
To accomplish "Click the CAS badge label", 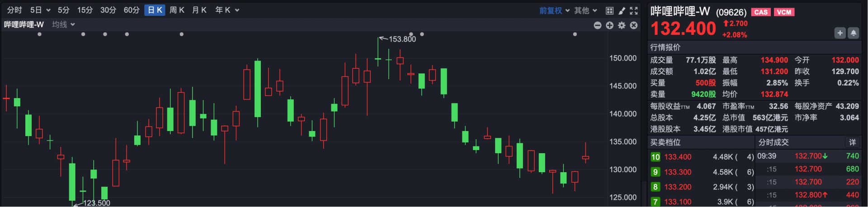I will coord(761,12).
